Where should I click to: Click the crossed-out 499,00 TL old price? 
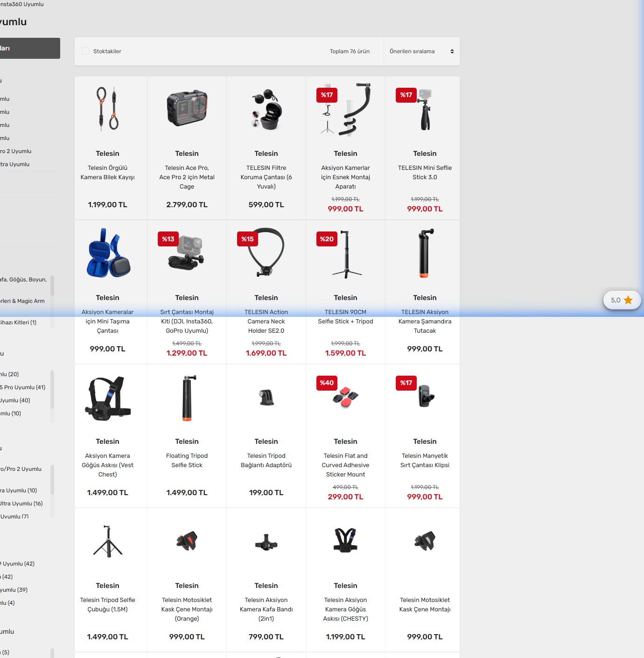click(x=346, y=487)
